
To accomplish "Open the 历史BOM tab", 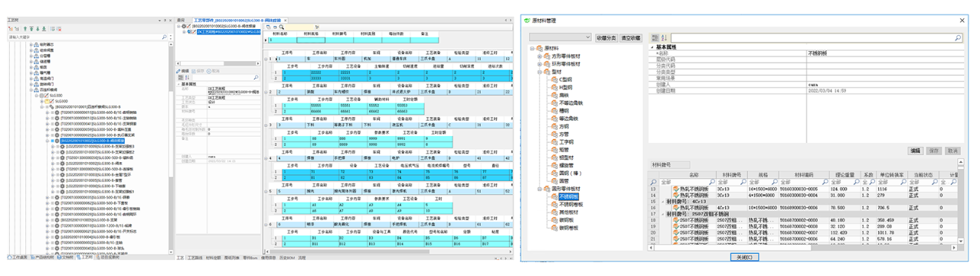I will click(287, 258).
